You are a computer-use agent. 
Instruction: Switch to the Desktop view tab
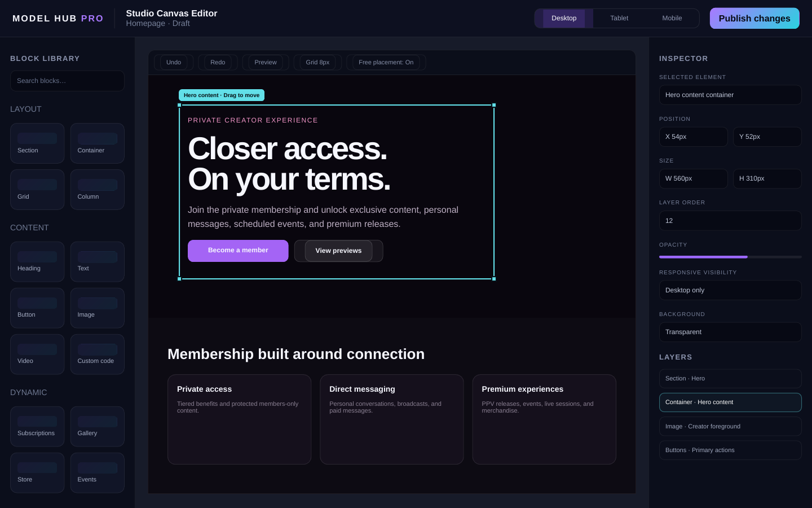(564, 18)
